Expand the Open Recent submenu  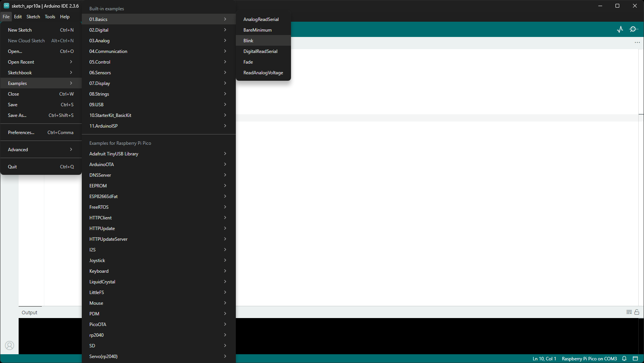click(x=41, y=62)
